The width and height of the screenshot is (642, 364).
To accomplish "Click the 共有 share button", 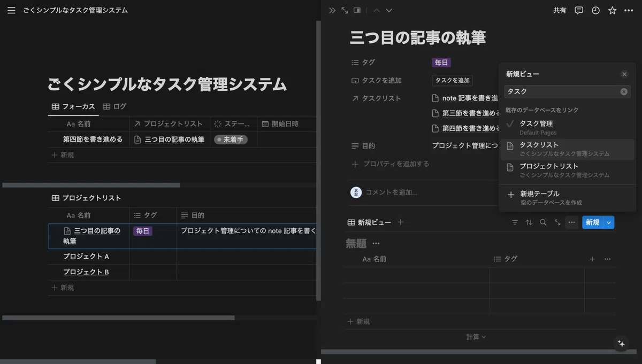I will (x=560, y=10).
